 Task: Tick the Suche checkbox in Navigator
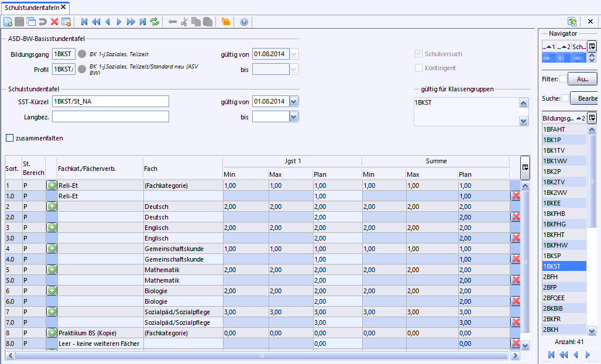[x=565, y=98]
